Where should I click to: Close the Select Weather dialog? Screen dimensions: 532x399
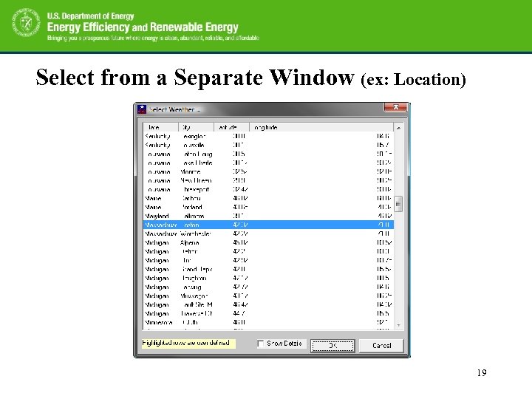(x=395, y=107)
